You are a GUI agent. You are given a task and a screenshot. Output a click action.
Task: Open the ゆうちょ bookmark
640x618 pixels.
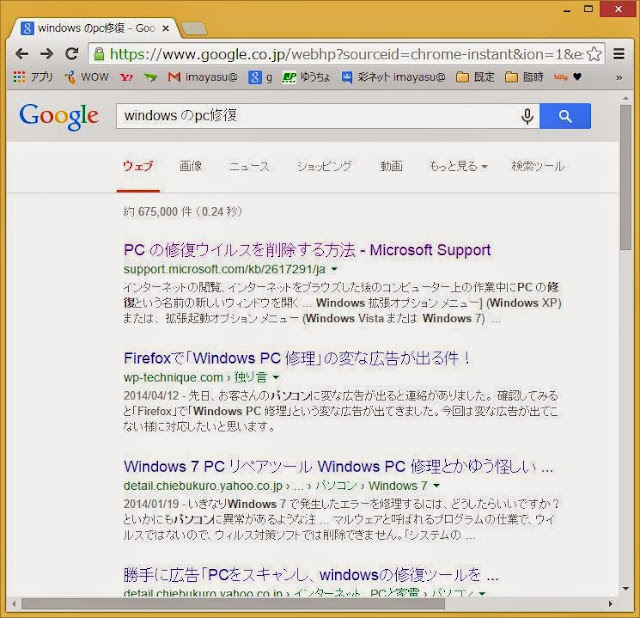tap(307, 77)
